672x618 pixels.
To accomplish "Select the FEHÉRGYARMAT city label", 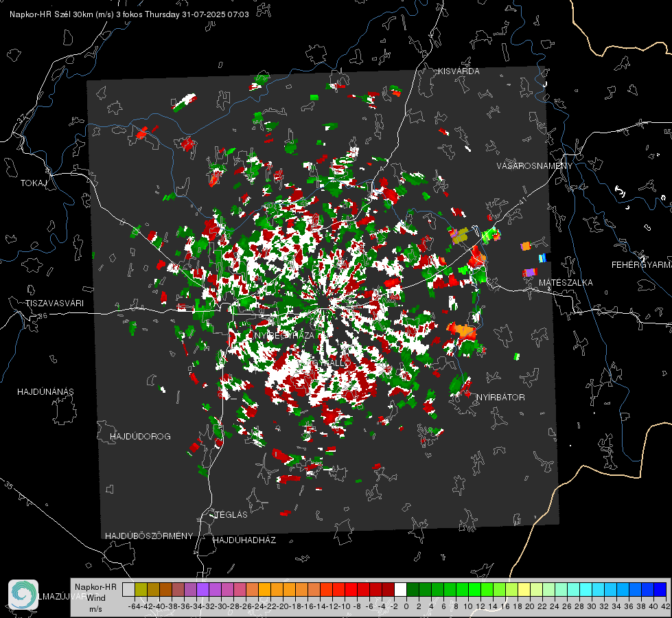I will tap(642, 265).
